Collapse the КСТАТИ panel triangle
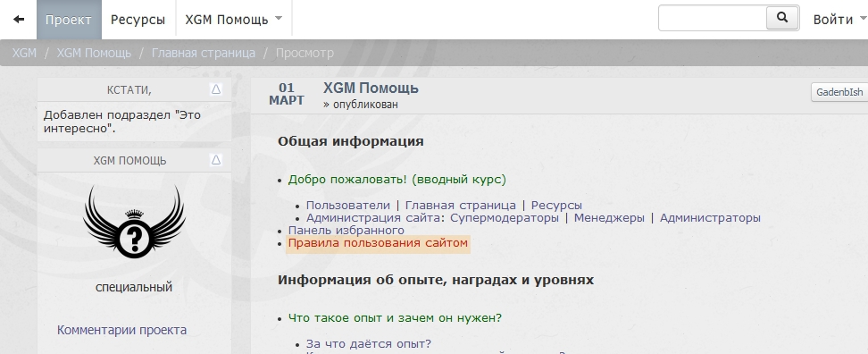 click(216, 88)
